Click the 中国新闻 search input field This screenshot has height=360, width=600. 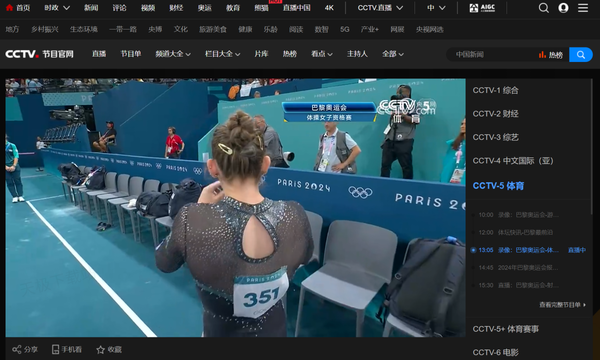(x=494, y=55)
